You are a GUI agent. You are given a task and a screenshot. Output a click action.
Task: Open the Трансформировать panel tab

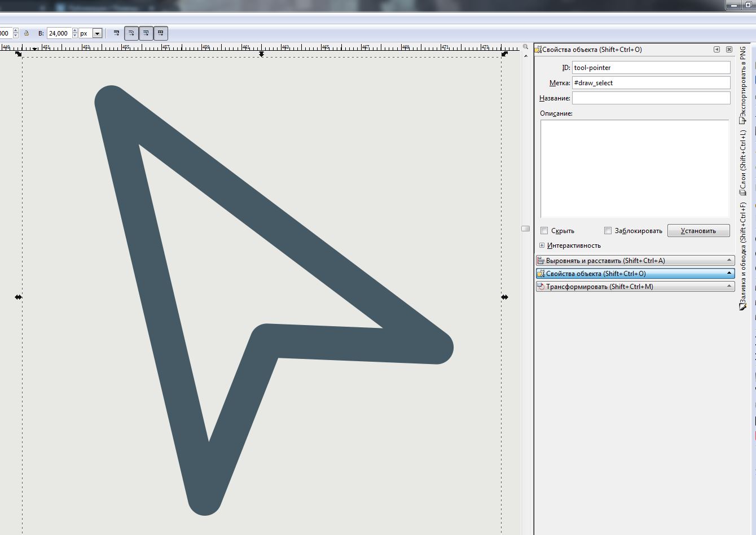tap(635, 287)
